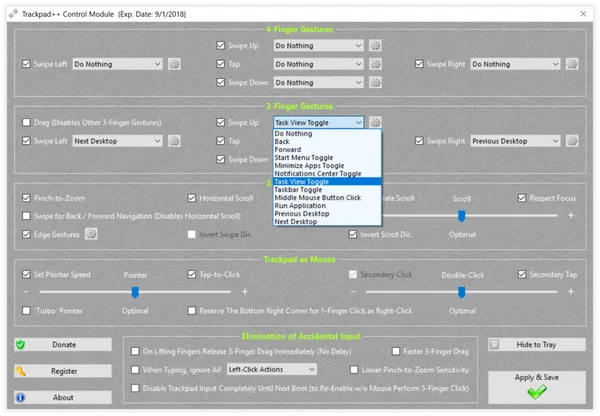Image resolution: width=600 pixels, height=416 pixels.
Task: Expand the Left-Click Actions dropdown
Action: click(x=272, y=369)
